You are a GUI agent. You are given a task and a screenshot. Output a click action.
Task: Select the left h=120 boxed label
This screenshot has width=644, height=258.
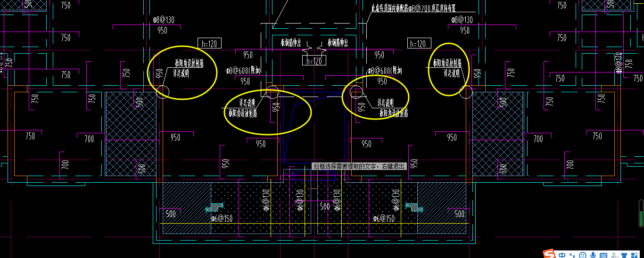pos(209,43)
